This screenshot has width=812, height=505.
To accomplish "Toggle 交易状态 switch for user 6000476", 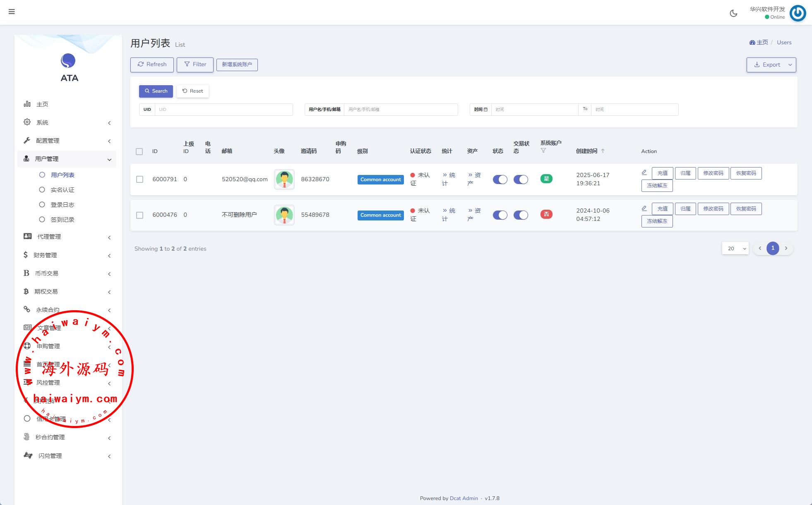I will (520, 215).
